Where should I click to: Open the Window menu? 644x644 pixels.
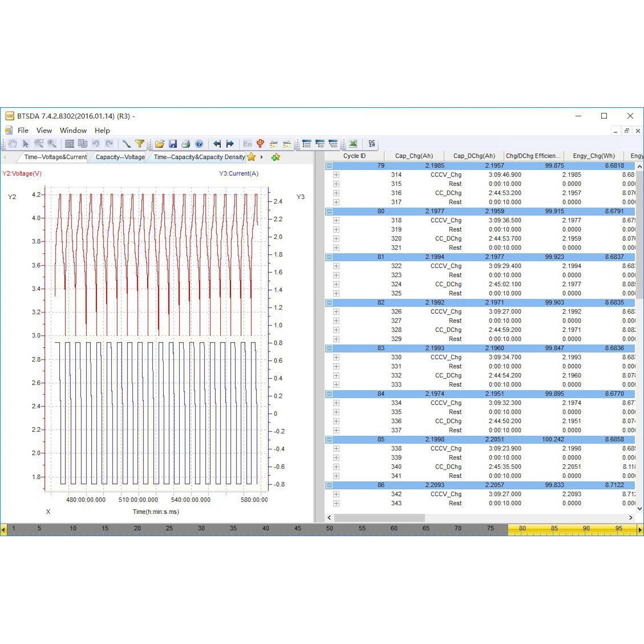click(73, 130)
